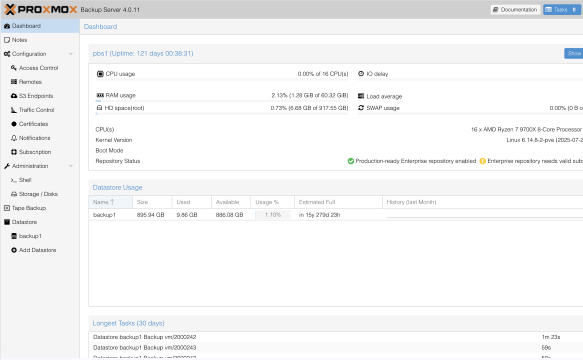Click the Traffic Control chart icon
This screenshot has width=583, height=360.
pyautogui.click(x=14, y=110)
